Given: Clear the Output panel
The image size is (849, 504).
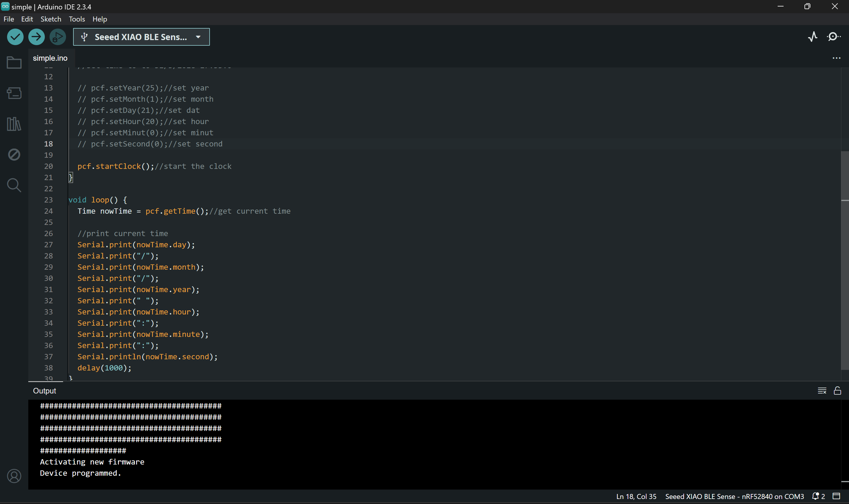Looking at the screenshot, I should coord(822,391).
